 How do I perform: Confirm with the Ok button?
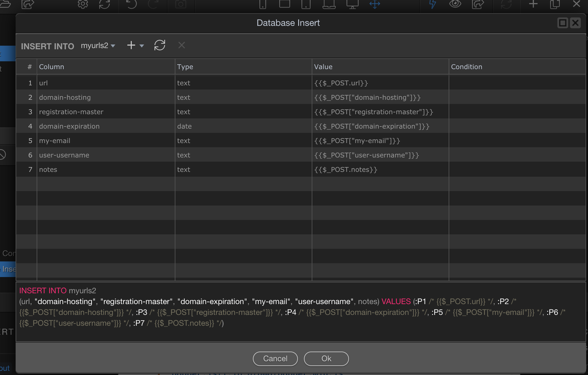326,358
